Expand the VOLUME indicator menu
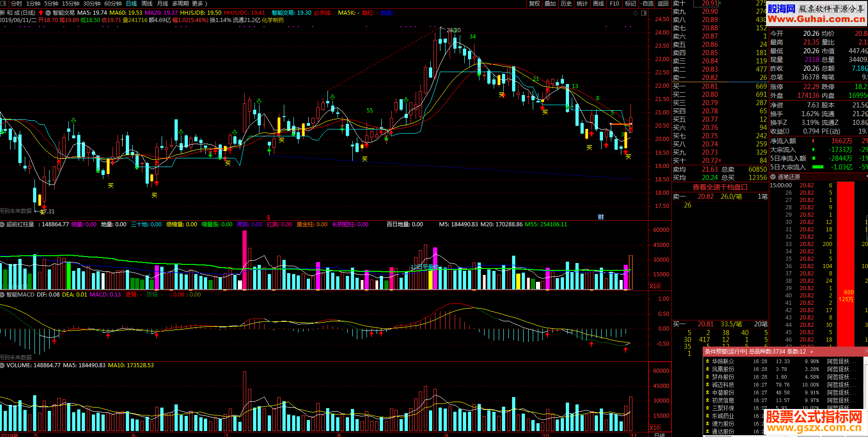Screen dimensions: 868x437 tap(2, 365)
